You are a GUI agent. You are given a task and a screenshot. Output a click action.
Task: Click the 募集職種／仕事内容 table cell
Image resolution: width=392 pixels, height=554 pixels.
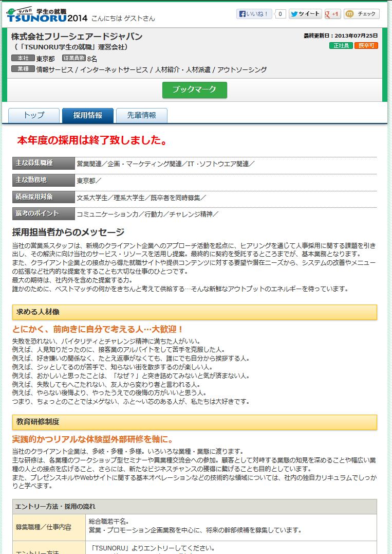(49, 527)
